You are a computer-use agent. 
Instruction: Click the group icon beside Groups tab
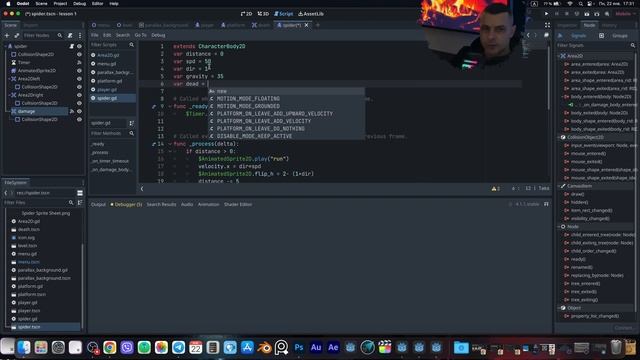(601, 36)
